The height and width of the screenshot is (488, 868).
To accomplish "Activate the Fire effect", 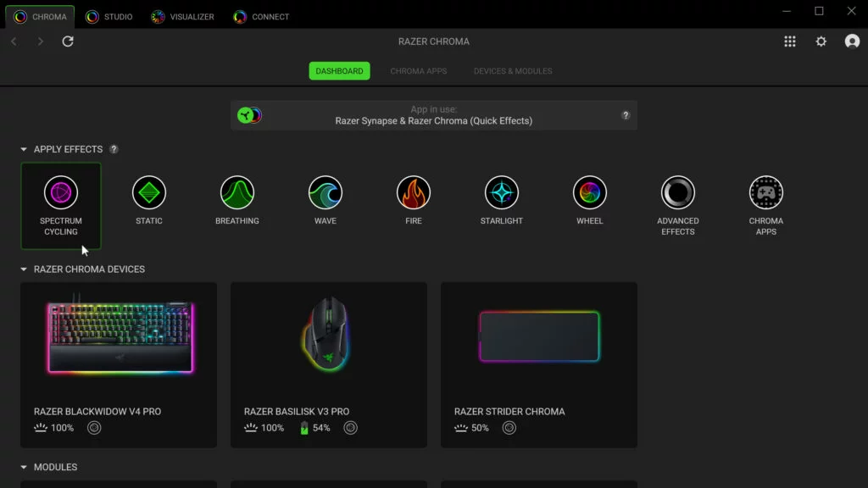I will coord(414,192).
